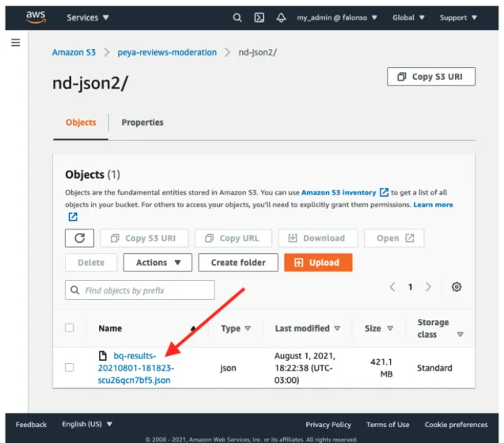Viewport: 504px width, 443px height.
Task: Select all objects header checkbox
Action: 69,328
